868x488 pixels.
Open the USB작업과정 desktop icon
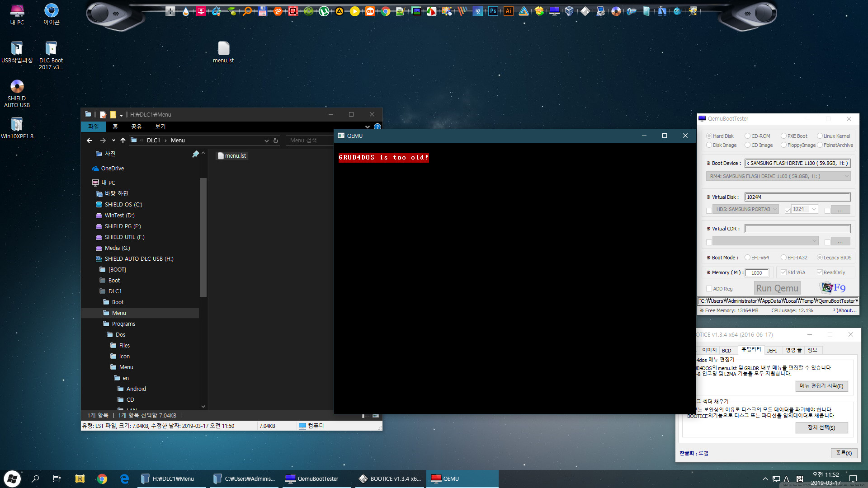tap(17, 52)
